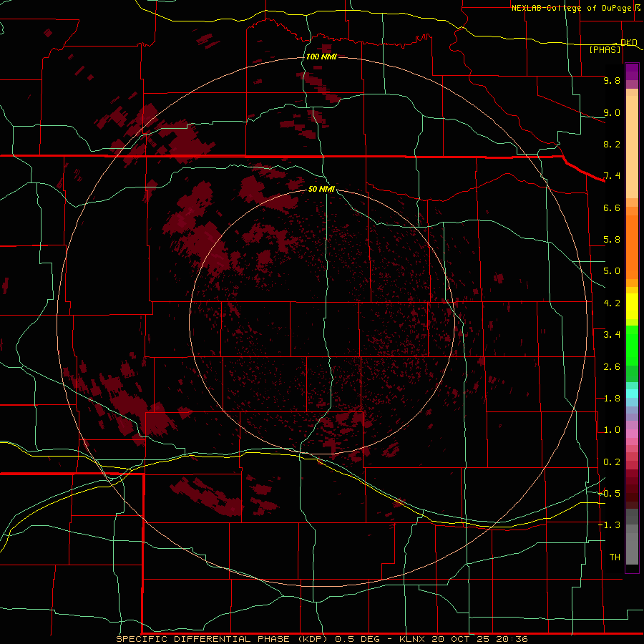Click the 8.2 legend value

click(612, 144)
